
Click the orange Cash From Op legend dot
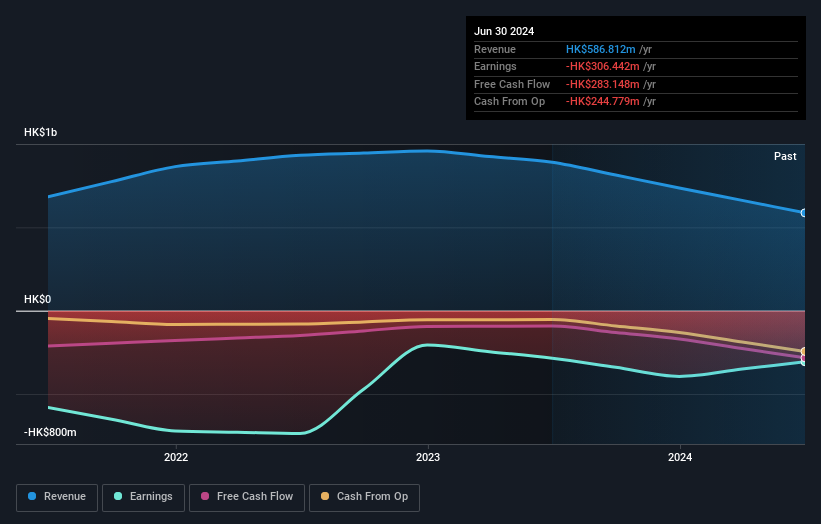click(325, 496)
